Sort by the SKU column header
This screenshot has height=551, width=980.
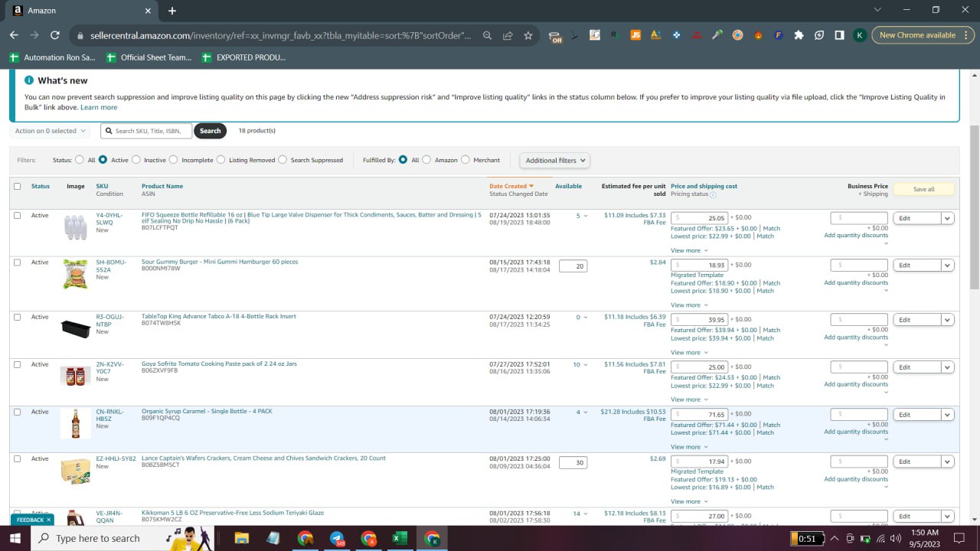102,186
